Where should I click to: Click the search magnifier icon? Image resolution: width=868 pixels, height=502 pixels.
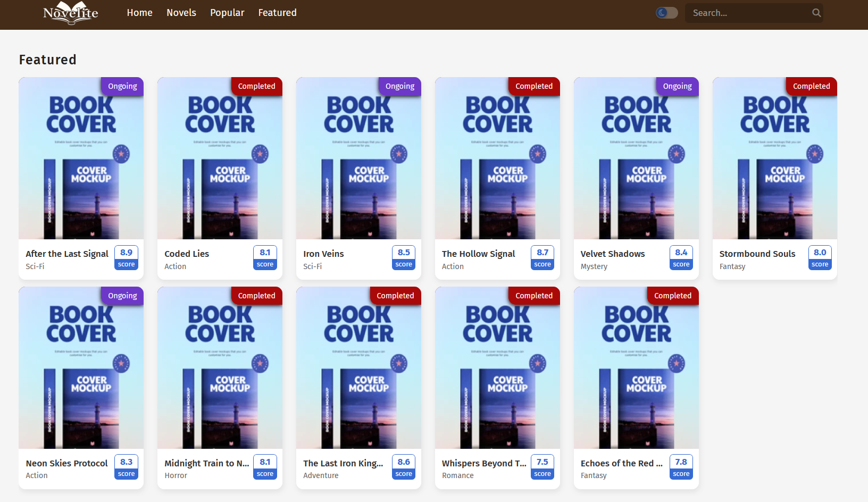pyautogui.click(x=816, y=13)
